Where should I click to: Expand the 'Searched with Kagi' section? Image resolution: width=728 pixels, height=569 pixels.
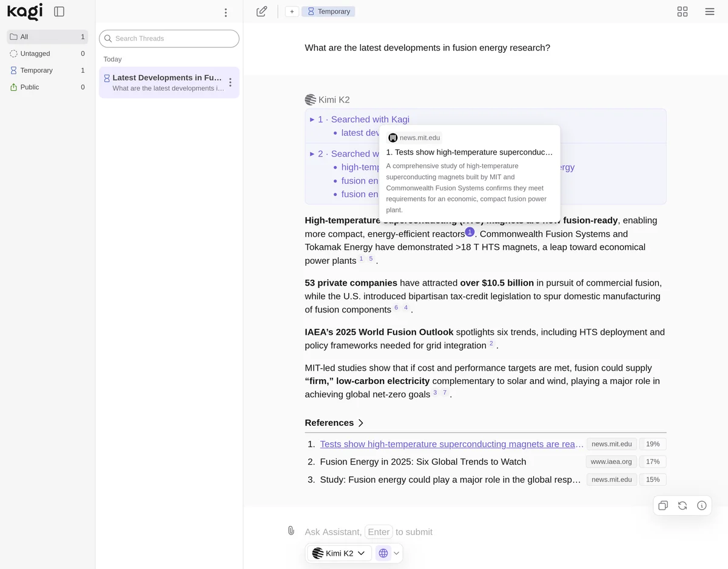coord(312,120)
